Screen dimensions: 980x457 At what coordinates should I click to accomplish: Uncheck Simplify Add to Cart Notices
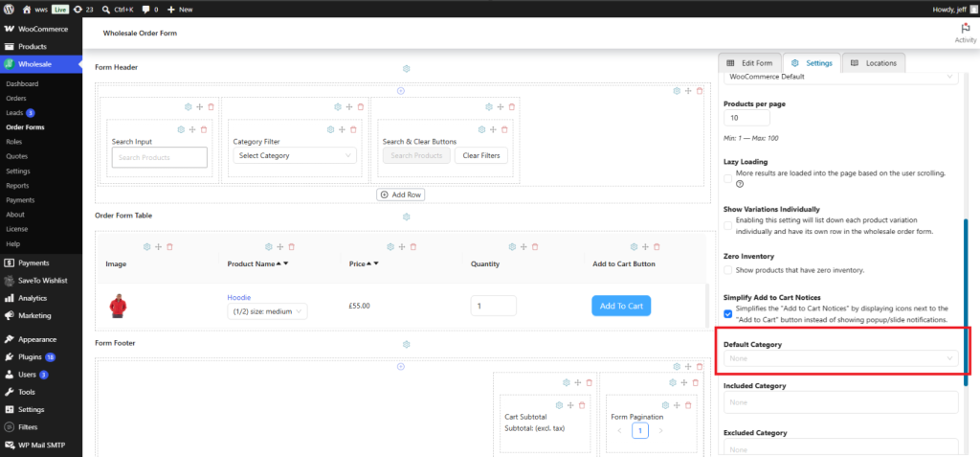click(x=727, y=313)
